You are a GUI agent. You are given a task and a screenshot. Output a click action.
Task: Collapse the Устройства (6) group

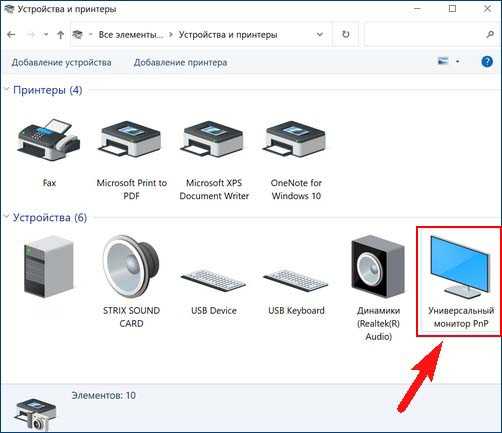pyautogui.click(x=6, y=217)
